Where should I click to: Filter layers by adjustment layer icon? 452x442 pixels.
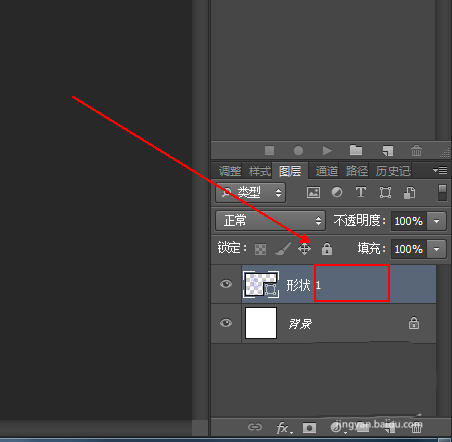point(337,192)
